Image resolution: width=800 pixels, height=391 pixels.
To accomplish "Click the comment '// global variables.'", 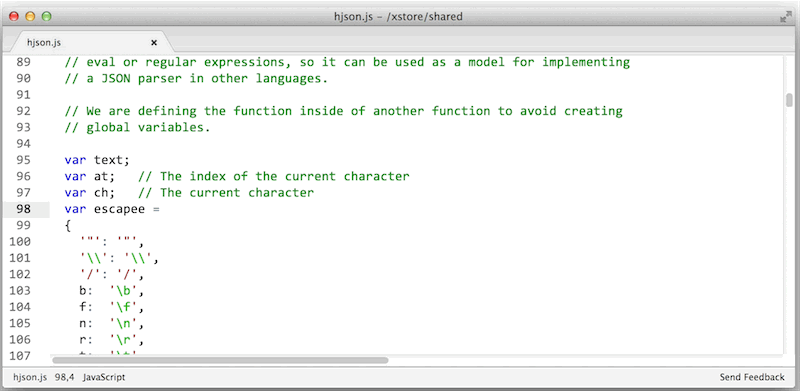I will pos(138,127).
